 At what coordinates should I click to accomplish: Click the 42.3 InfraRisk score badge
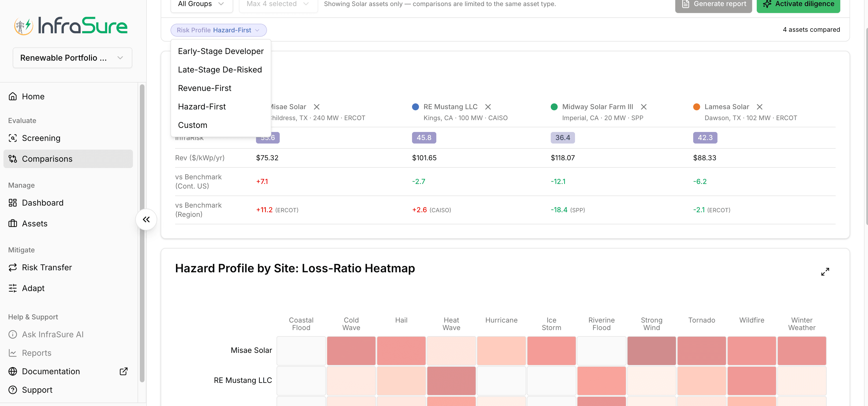point(705,138)
